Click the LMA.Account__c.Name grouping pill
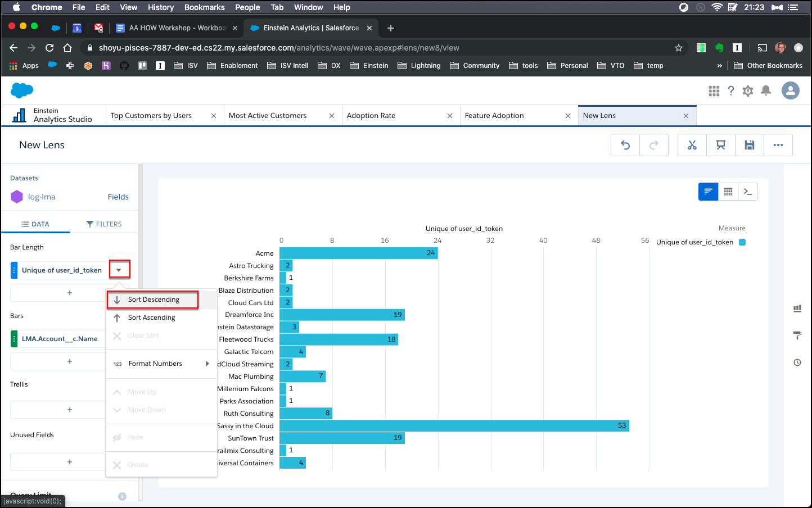812x508 pixels. pyautogui.click(x=59, y=339)
